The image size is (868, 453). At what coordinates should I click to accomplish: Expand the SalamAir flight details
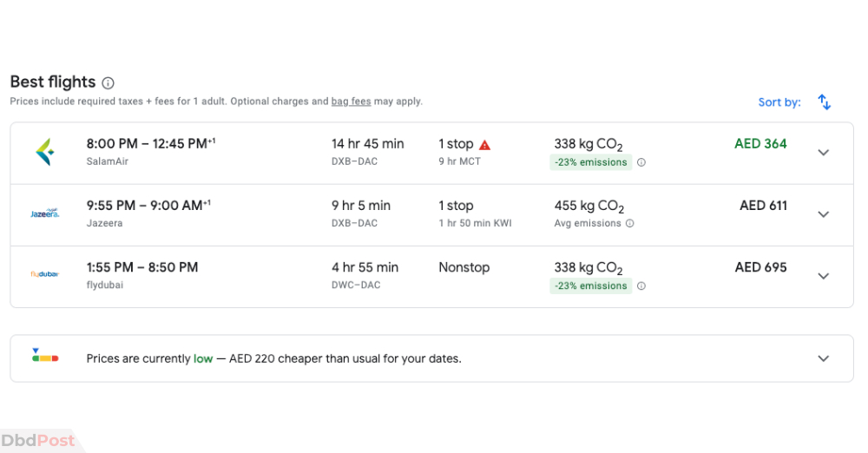pyautogui.click(x=824, y=152)
